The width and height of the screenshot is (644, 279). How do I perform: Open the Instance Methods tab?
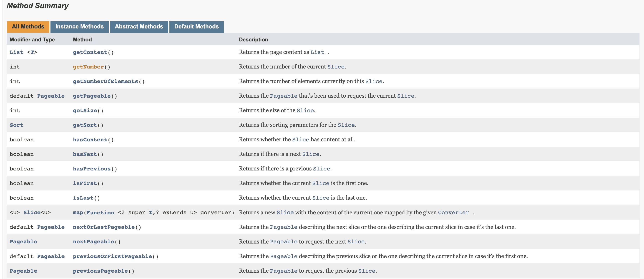(x=79, y=27)
